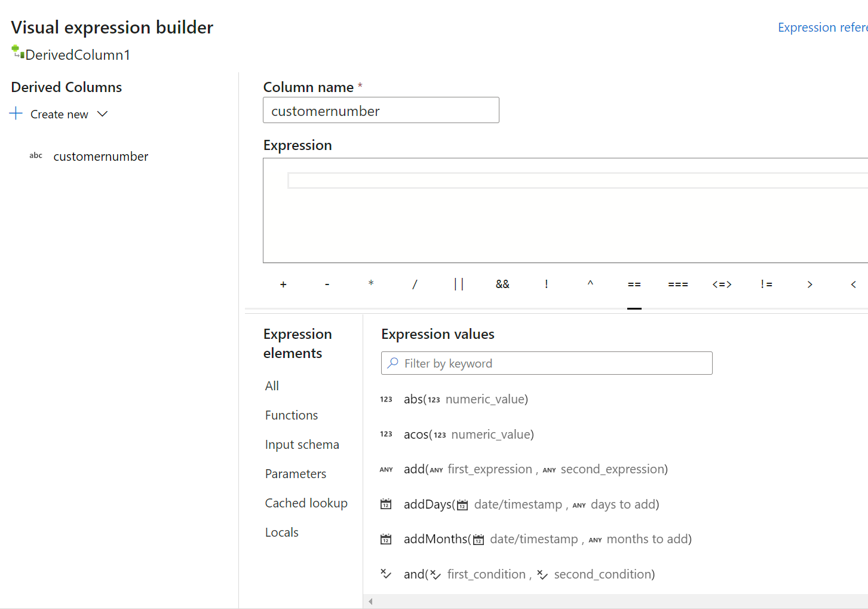Insert the == operator
Image resolution: width=868 pixels, height=609 pixels.
634,284
